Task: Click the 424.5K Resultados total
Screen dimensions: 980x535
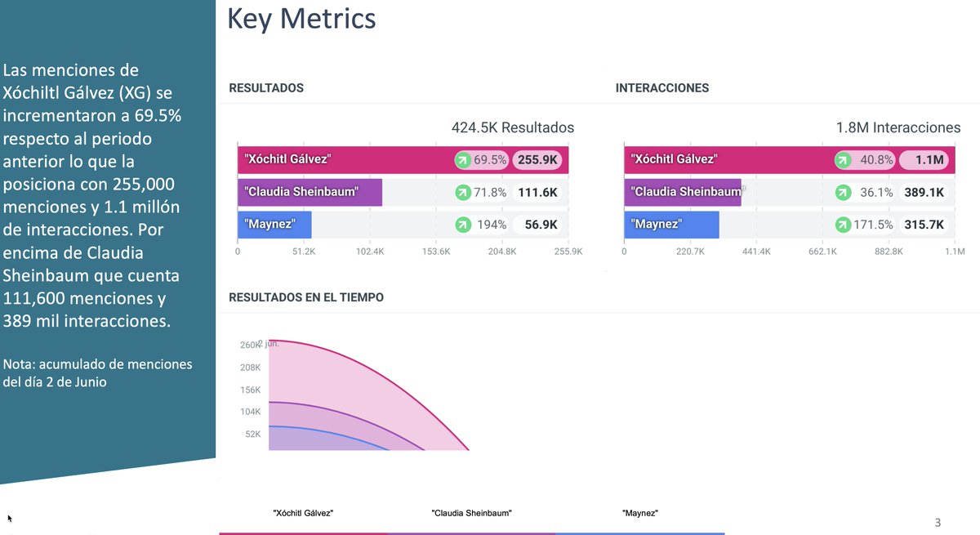Action: point(513,127)
